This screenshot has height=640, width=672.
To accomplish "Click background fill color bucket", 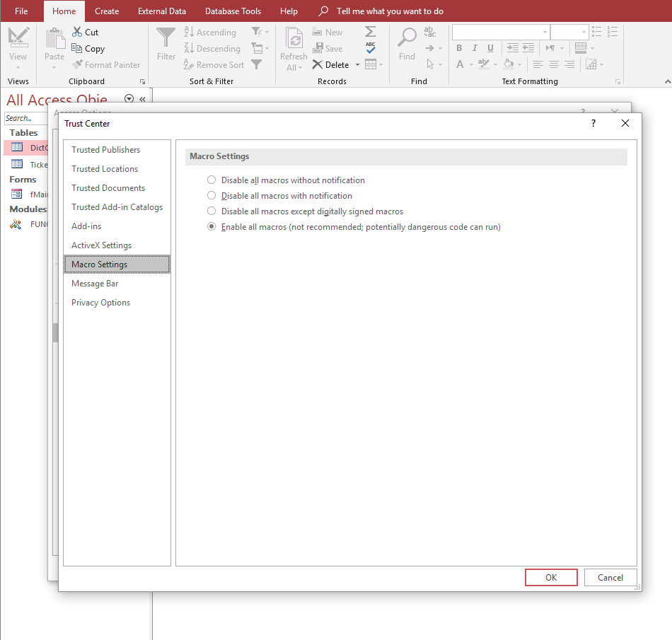I will 509,64.
